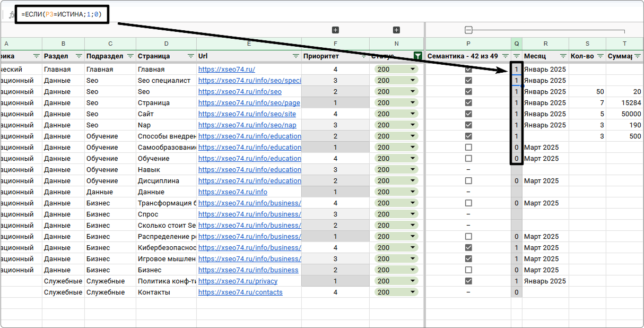Select column S header

point(587,44)
